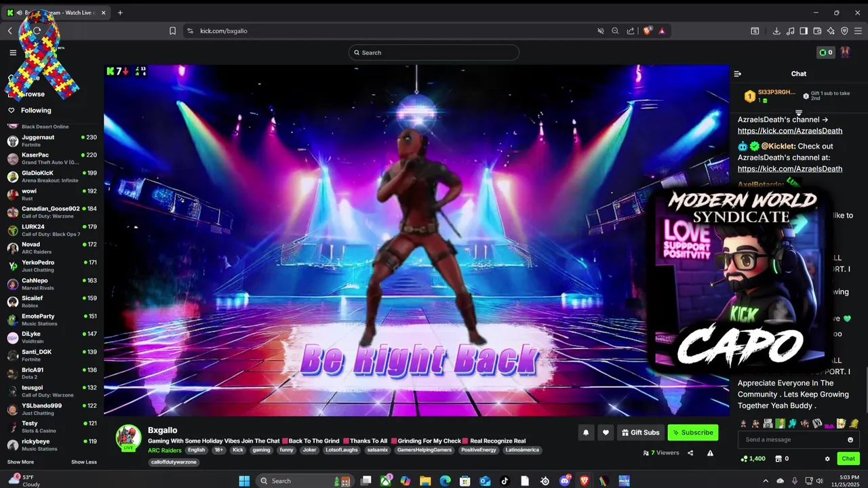Screen dimensions: 868x488
Task: Click the salsamix tag
Action: click(377, 450)
